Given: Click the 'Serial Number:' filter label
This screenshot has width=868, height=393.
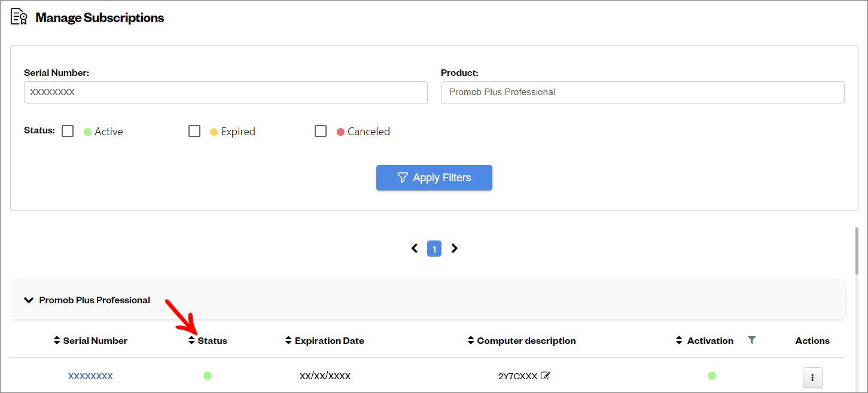Looking at the screenshot, I should pos(56,73).
